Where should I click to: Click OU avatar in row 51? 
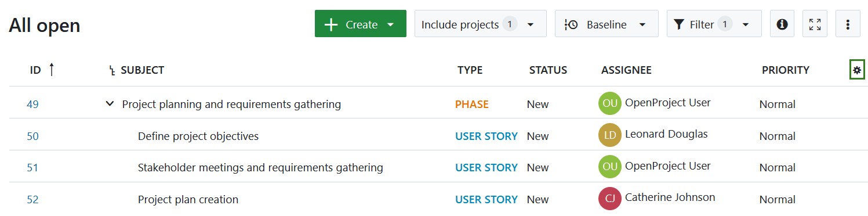point(609,166)
